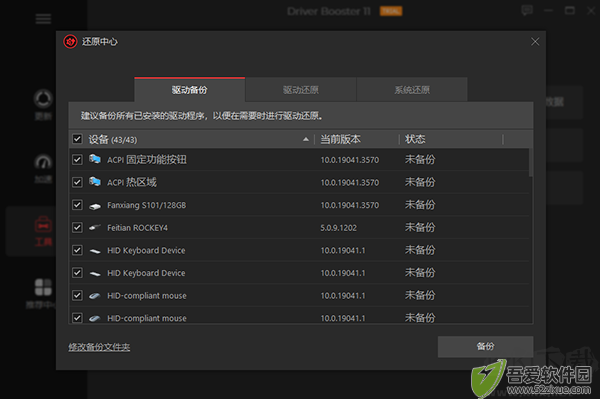Click the Feitian ROCKEY4 USB key icon

pyautogui.click(x=95, y=228)
